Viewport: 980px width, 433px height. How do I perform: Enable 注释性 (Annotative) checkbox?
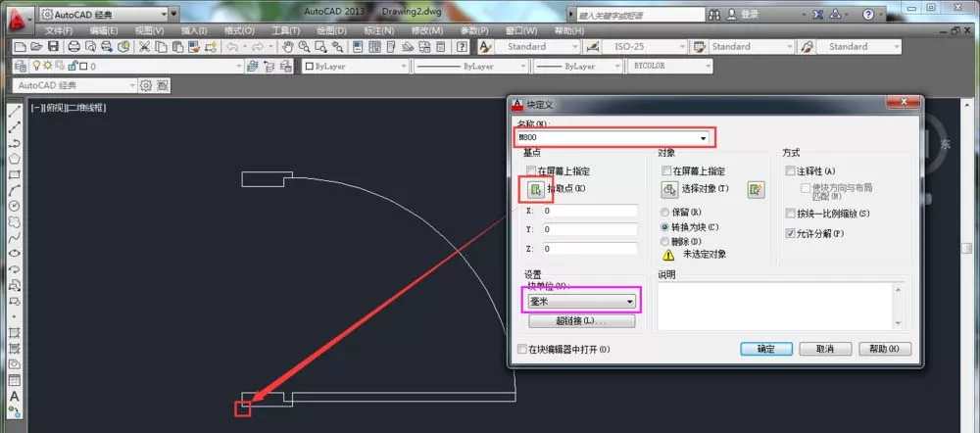tap(791, 171)
